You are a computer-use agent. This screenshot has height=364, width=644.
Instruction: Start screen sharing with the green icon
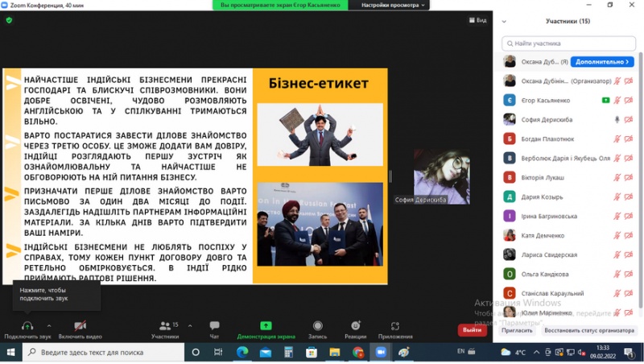(x=266, y=326)
